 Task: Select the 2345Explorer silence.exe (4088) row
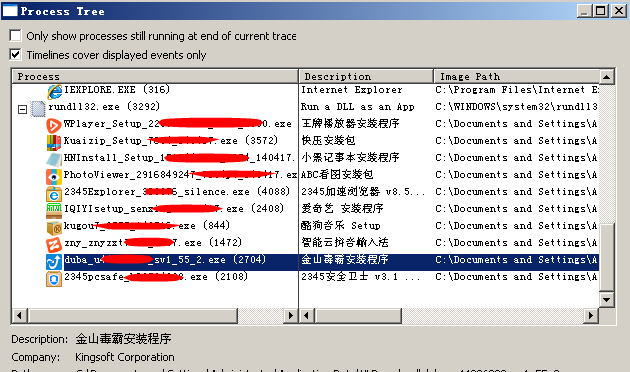click(x=177, y=192)
